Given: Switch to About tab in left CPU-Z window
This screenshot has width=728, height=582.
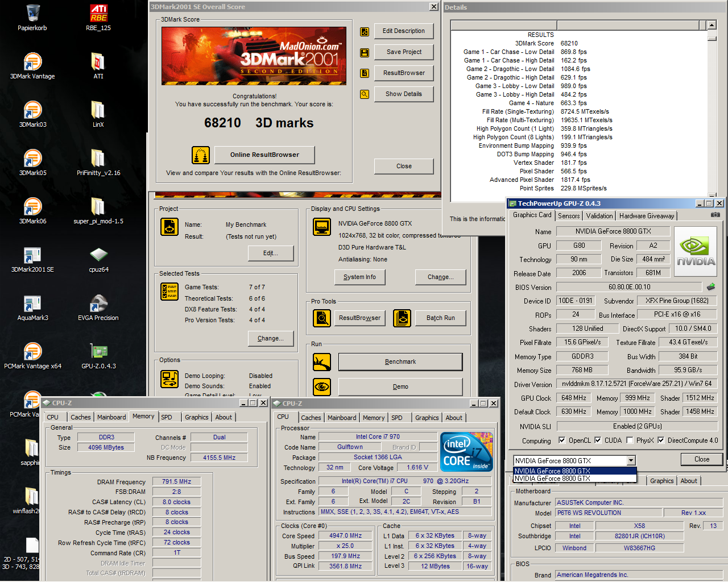Looking at the screenshot, I should point(224,417).
